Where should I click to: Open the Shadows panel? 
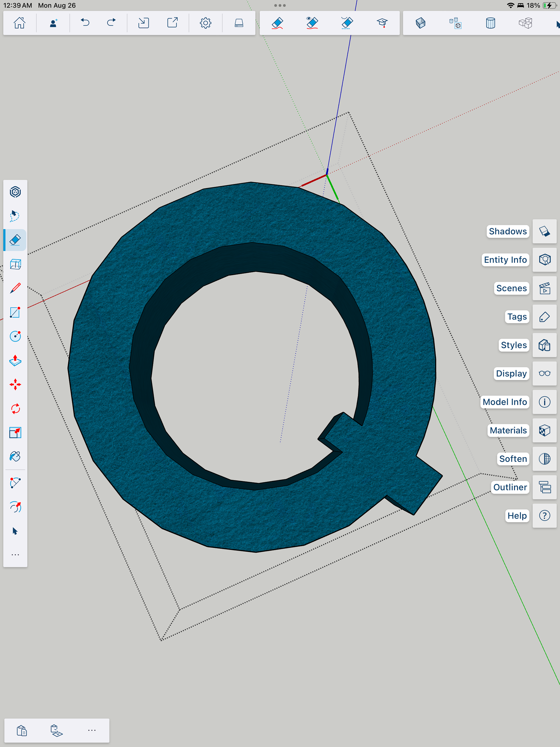(x=508, y=231)
